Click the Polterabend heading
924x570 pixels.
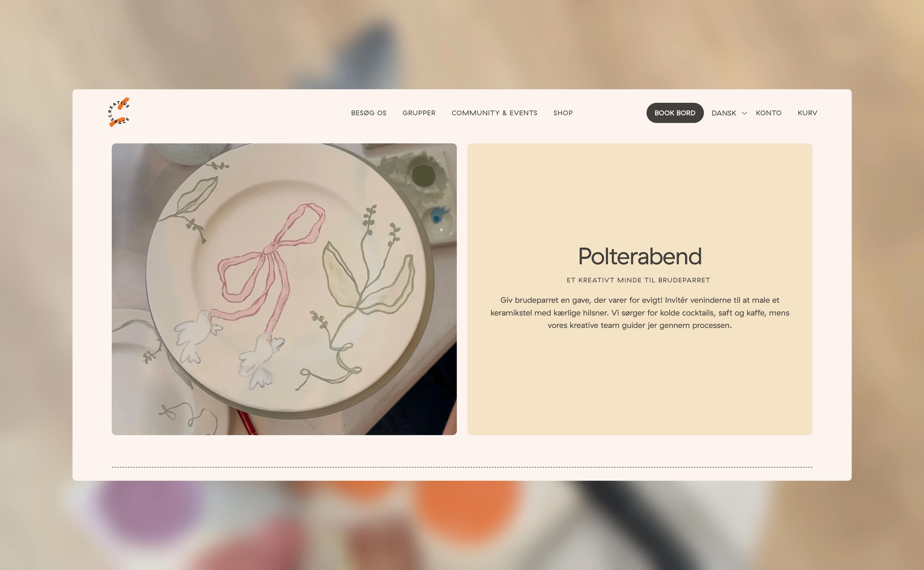640,256
